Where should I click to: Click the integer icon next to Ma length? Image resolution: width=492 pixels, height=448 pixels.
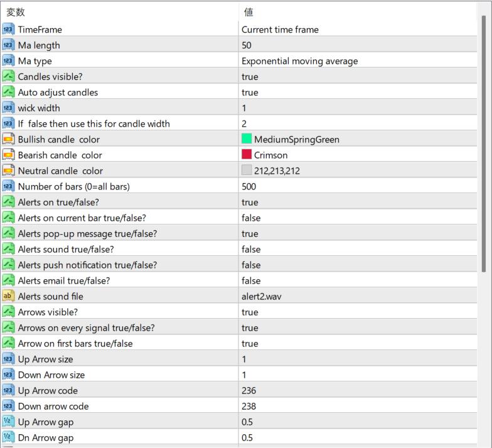click(8, 45)
